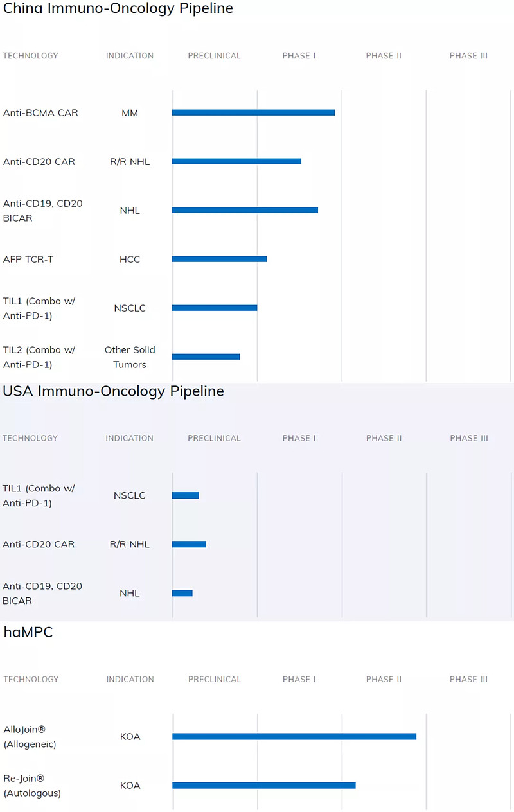The width and height of the screenshot is (514, 812).
Task: Click the NSCLC progress bar in USA pipeline
Action: point(186,495)
